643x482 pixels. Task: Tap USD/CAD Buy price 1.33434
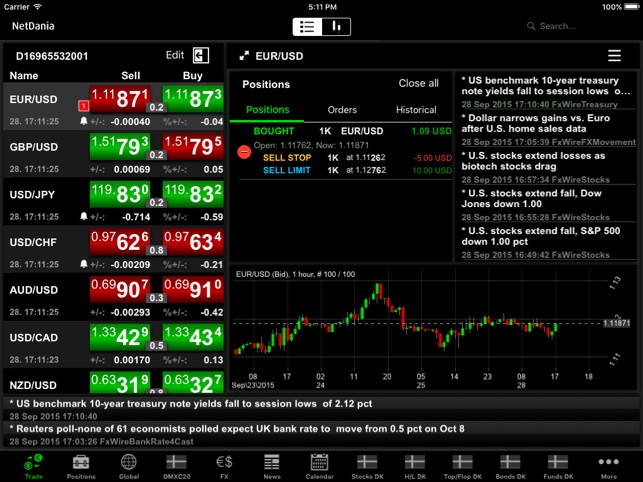pyautogui.click(x=193, y=337)
